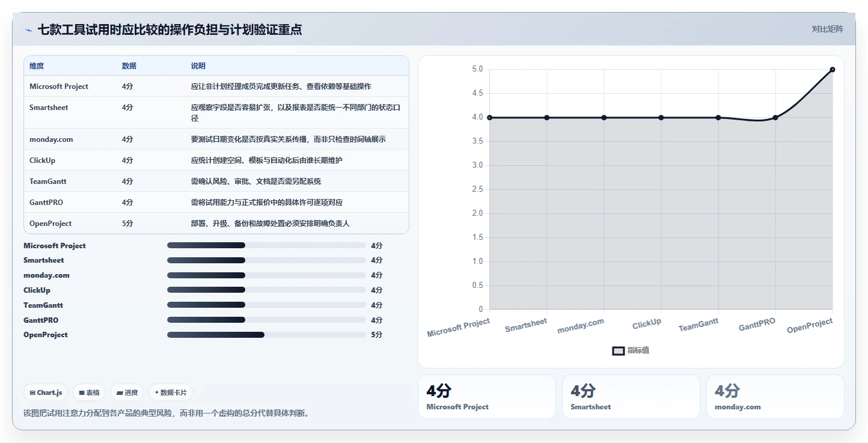Click the ClickUp progress bar
Image resolution: width=868 pixels, height=443 pixels.
(x=266, y=290)
